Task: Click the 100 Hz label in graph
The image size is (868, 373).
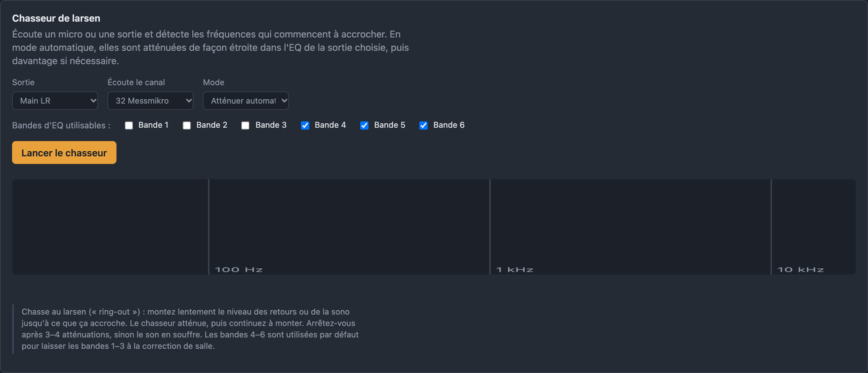Action: (239, 270)
